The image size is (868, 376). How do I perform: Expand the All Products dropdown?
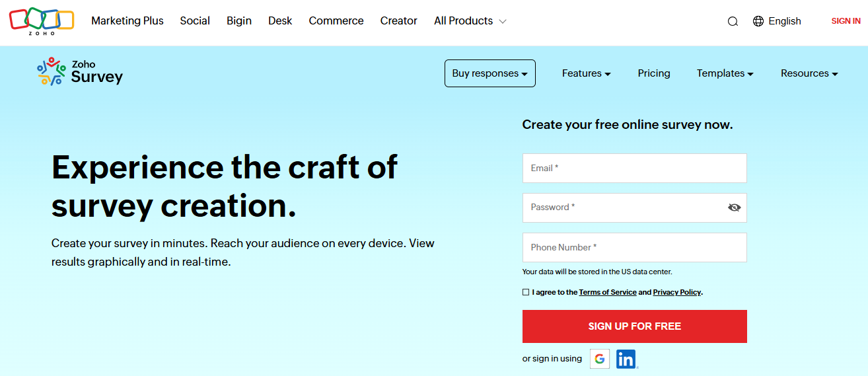coord(470,21)
